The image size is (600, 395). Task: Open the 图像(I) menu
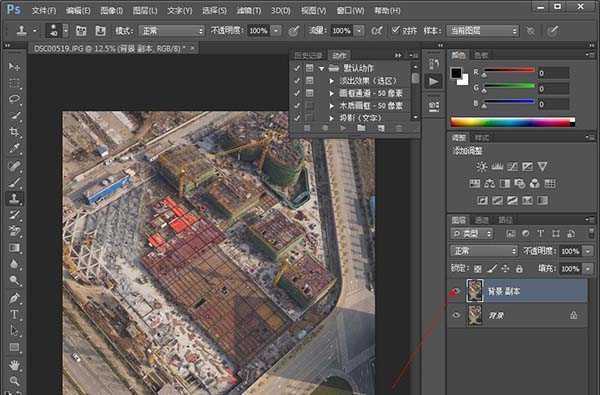pyautogui.click(x=111, y=11)
